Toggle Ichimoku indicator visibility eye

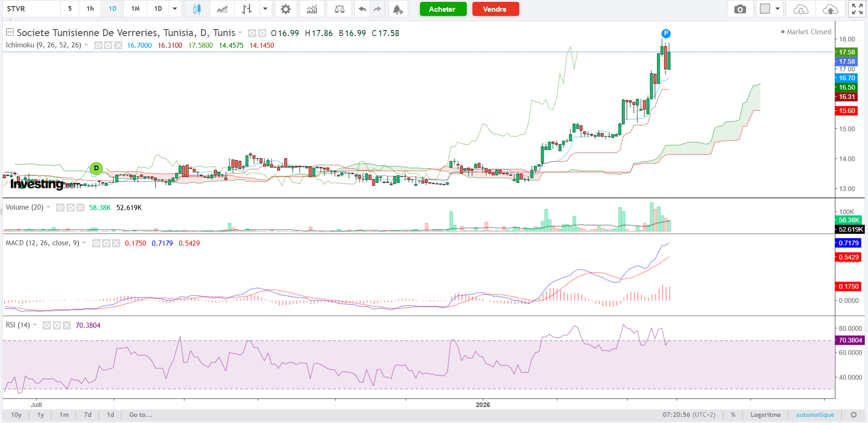[x=98, y=45]
